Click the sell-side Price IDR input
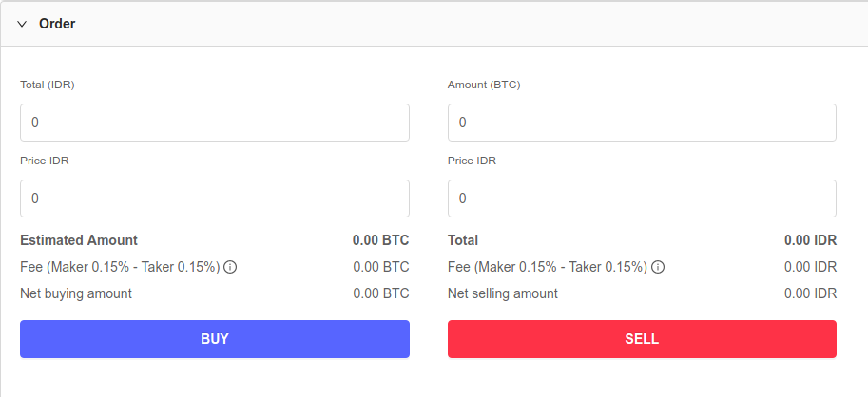Image resolution: width=868 pixels, height=397 pixels. 642,198
